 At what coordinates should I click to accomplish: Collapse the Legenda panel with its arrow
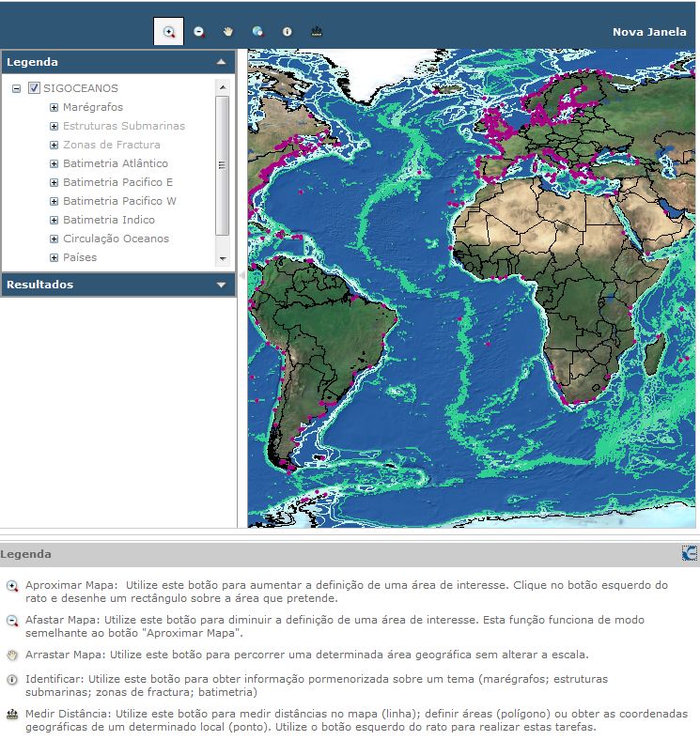pos(221,62)
